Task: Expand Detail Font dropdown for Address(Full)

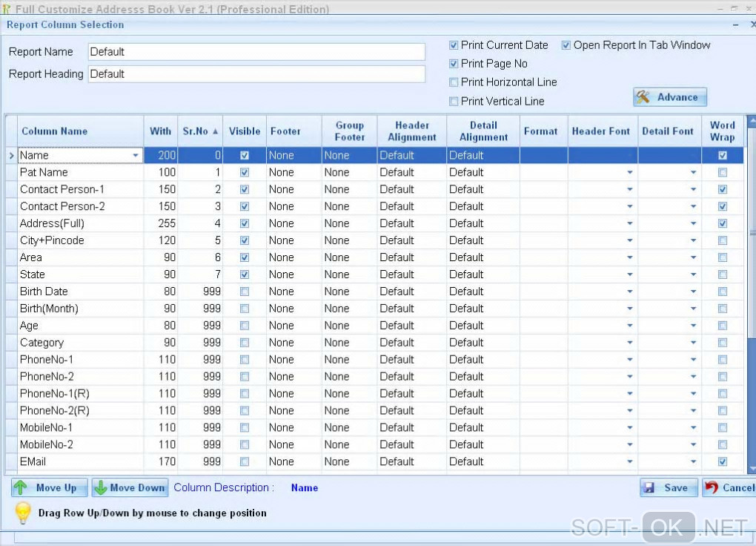Action: [693, 224]
